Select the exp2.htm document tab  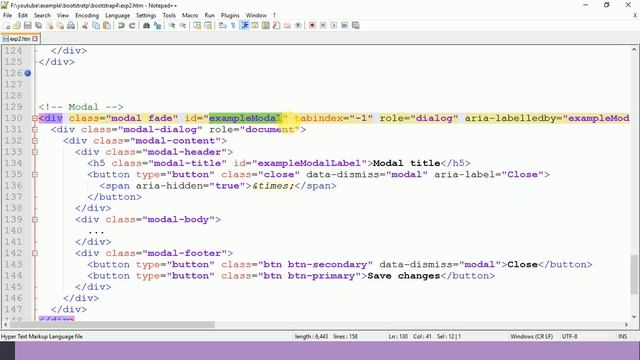[20, 39]
